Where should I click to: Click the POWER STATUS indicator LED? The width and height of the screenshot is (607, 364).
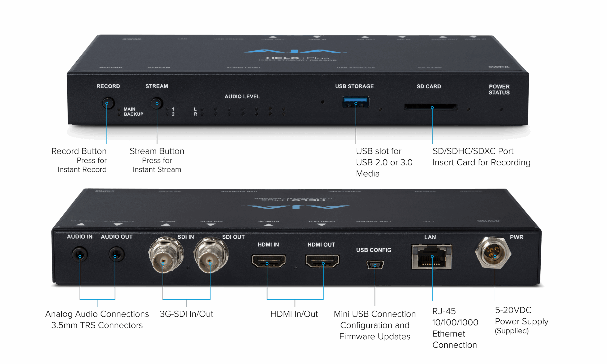click(x=501, y=109)
